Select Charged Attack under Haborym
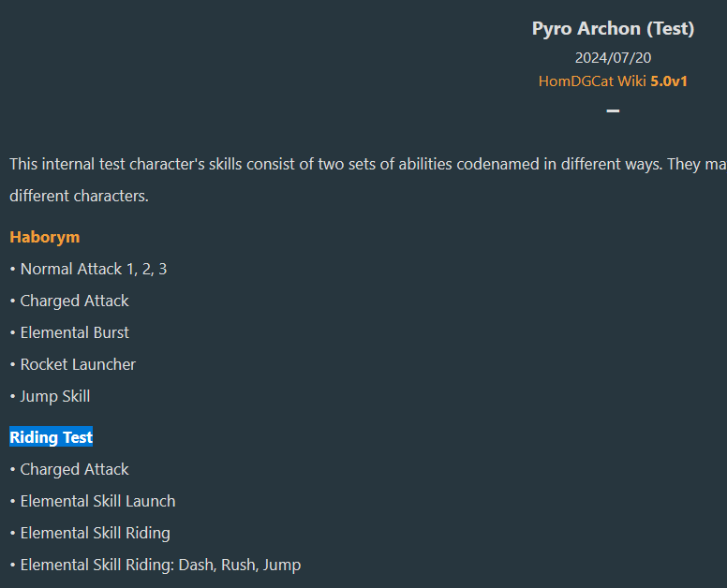 tap(75, 301)
